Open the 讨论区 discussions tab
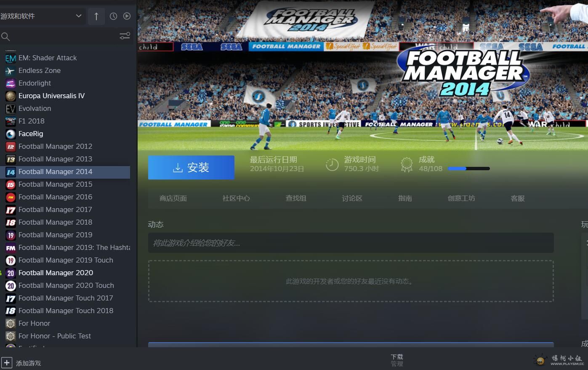This screenshot has width=588, height=370. pos(352,198)
